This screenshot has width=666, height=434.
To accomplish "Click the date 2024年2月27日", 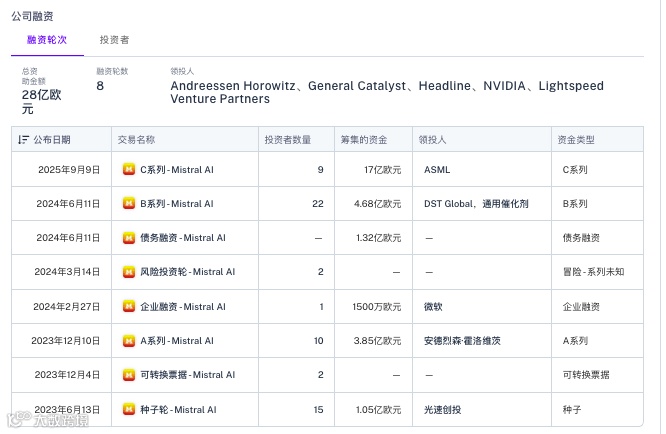I will 66,307.
